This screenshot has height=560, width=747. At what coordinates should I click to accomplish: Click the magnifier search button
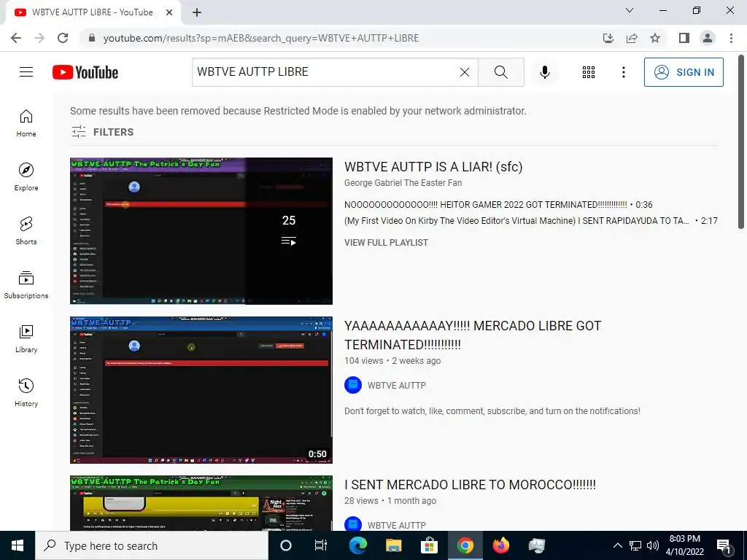point(500,72)
